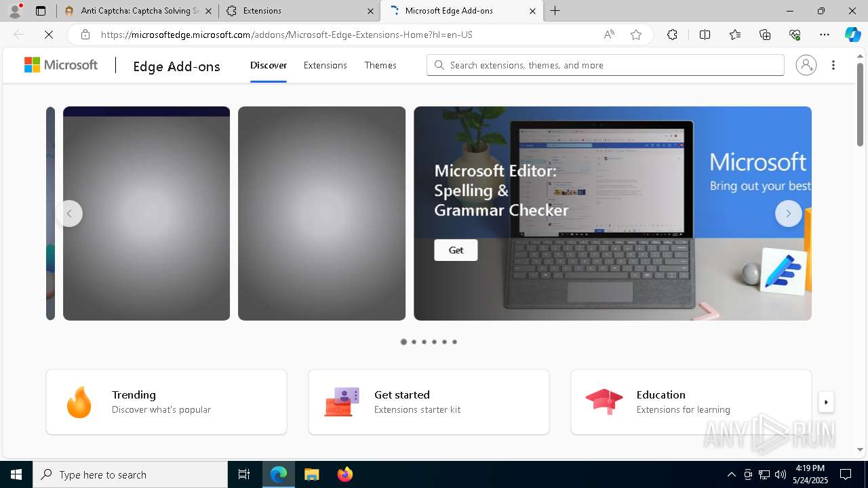Click the page scrollbar down arrow
Screen dimensions: 868x488
click(861, 449)
